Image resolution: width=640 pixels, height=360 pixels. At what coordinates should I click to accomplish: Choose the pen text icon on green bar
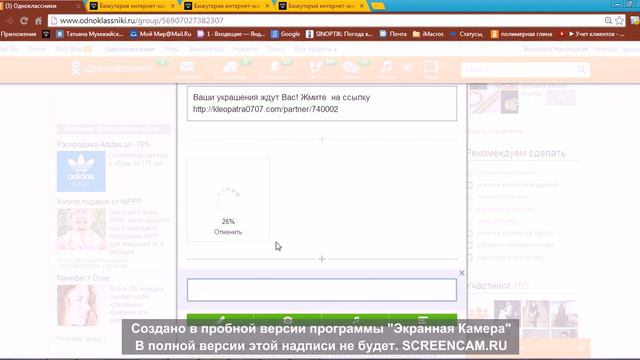(x=220, y=319)
